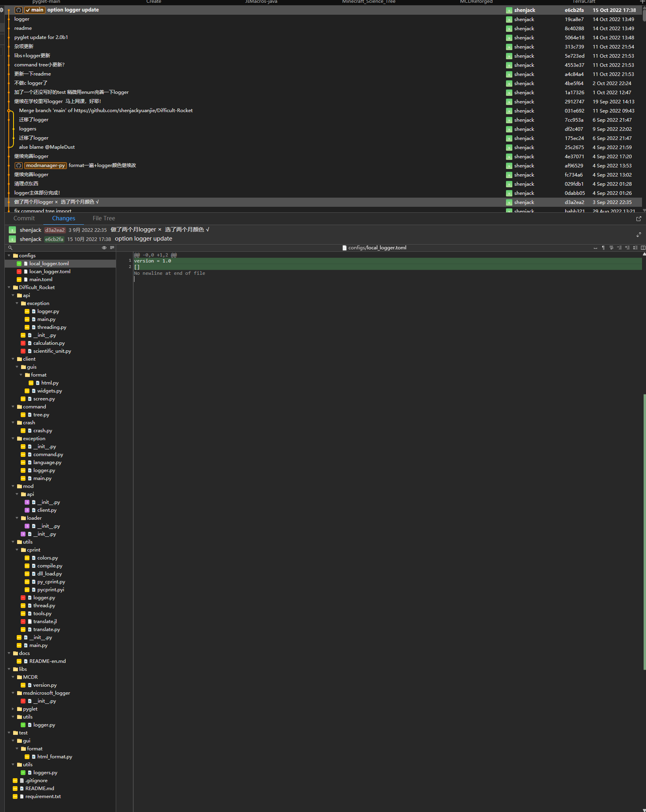The height and width of the screenshot is (812, 646).
Task: Open threading.py under exception folder
Action: (52, 327)
